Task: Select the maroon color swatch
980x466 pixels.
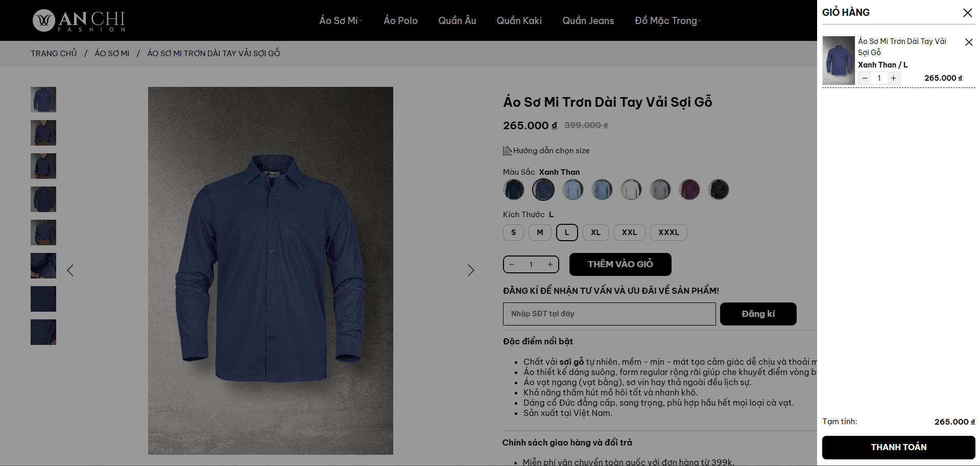Action: tap(689, 190)
